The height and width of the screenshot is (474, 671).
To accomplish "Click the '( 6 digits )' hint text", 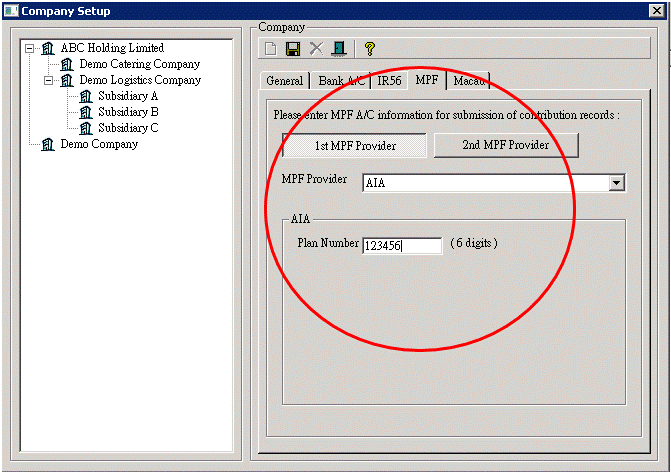I will coord(474,243).
